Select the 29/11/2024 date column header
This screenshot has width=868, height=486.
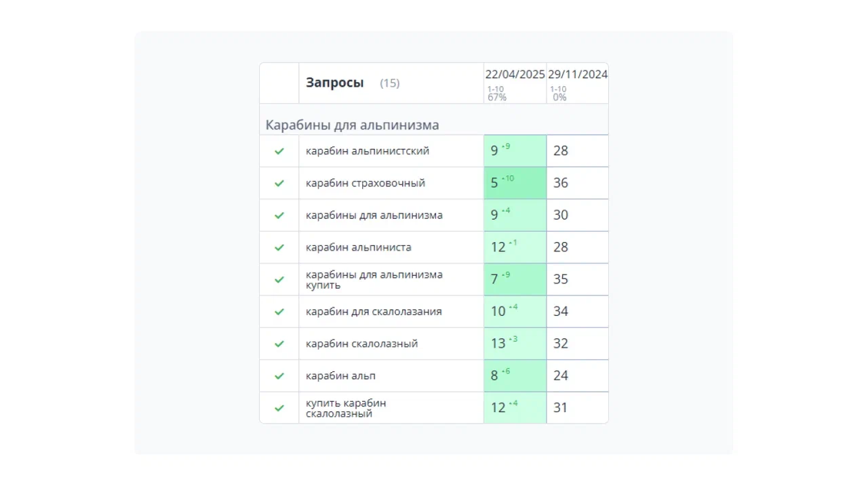[x=578, y=75]
